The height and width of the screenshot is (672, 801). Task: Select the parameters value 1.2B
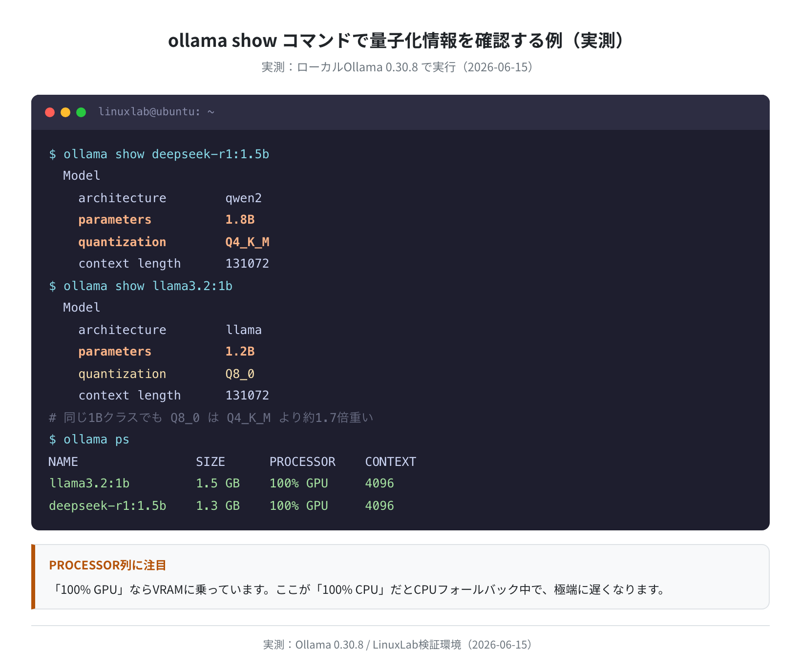pyautogui.click(x=240, y=352)
